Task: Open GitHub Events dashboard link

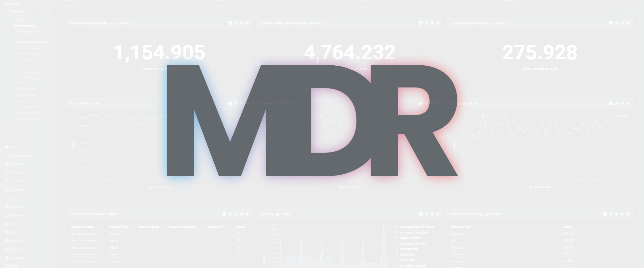Action: click(x=27, y=89)
